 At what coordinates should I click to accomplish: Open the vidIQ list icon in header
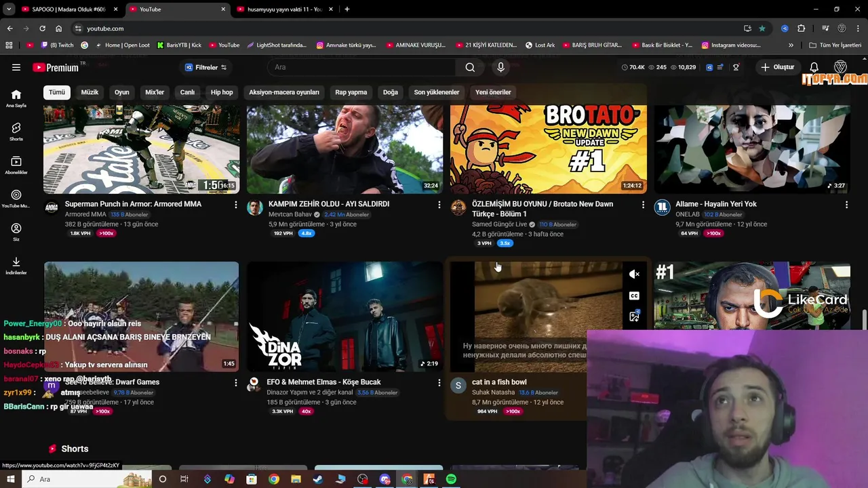pyautogui.click(x=721, y=67)
